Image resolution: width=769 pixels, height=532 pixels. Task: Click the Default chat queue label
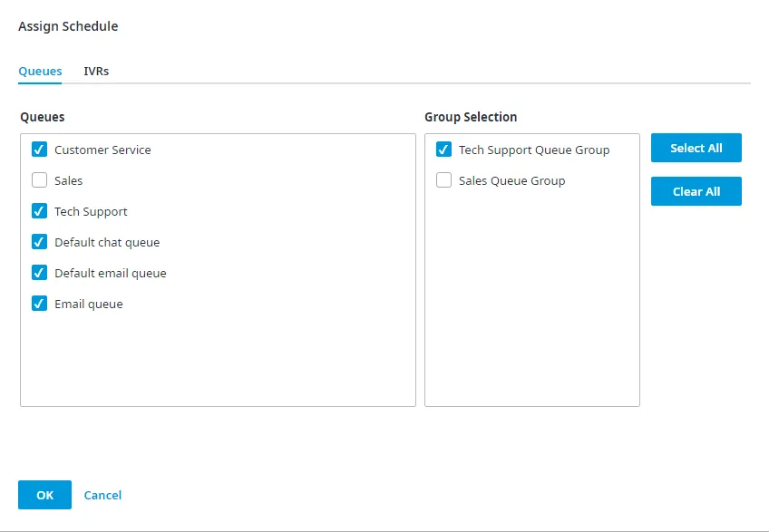[107, 243]
